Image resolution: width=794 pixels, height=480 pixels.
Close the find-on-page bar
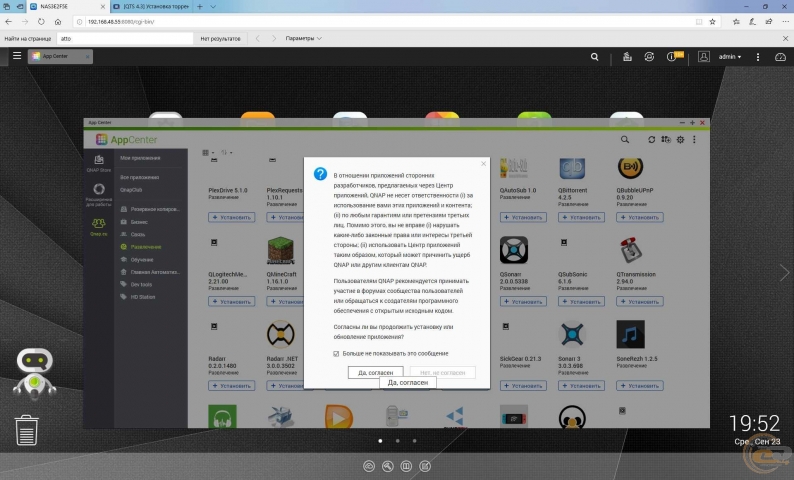[x=785, y=38]
